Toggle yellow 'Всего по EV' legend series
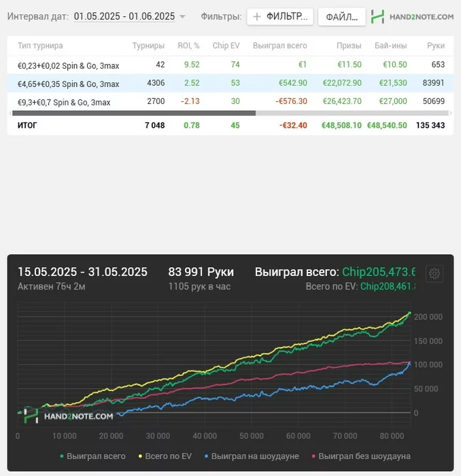 165,456
